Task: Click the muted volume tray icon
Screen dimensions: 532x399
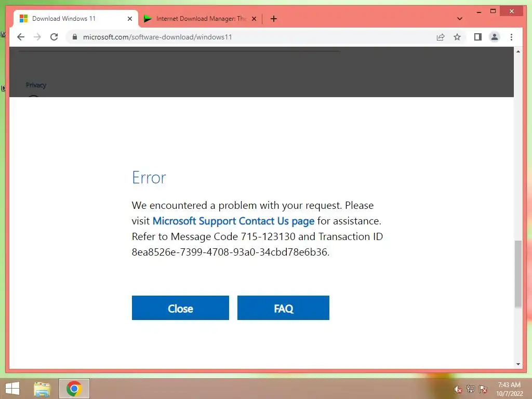Action: [458, 389]
